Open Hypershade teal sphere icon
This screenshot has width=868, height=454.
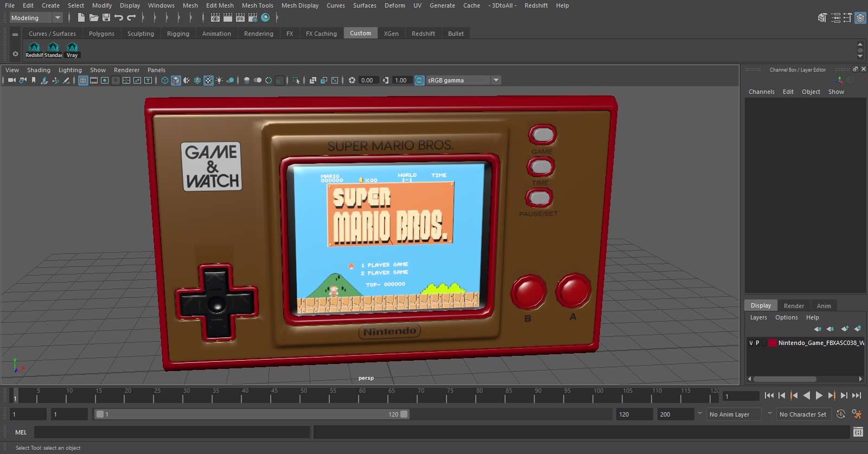(x=265, y=17)
